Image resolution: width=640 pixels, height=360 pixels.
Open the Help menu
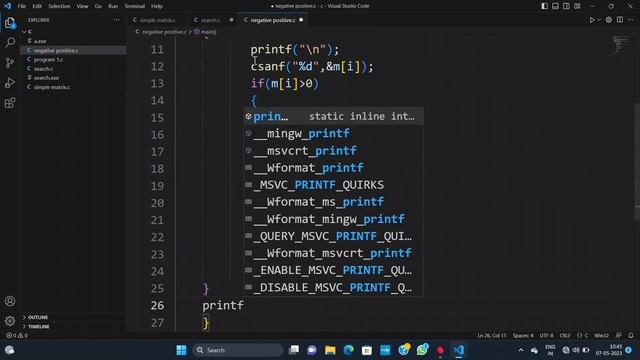click(x=157, y=6)
